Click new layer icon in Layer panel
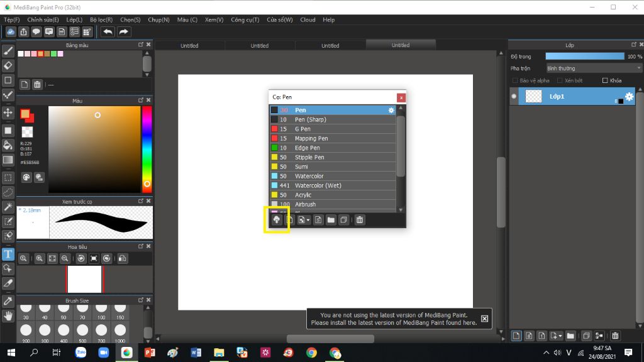The image size is (644, 362). [516, 336]
